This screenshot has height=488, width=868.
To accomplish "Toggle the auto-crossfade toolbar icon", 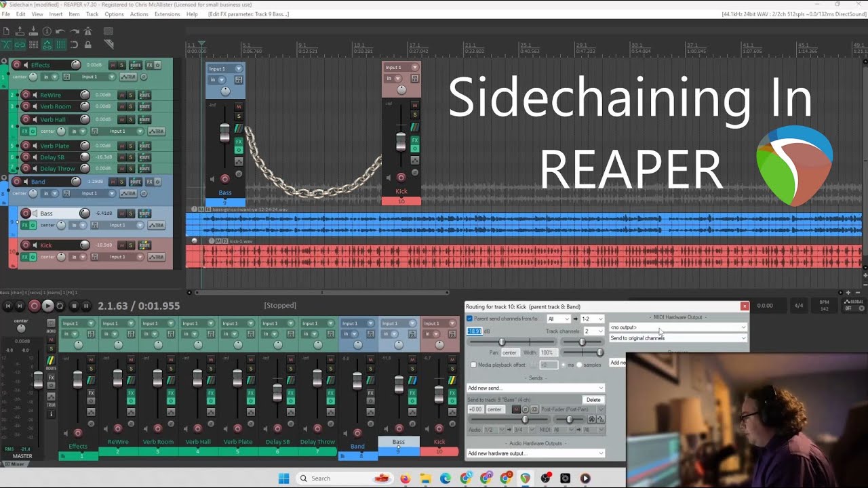I will [x=6, y=45].
